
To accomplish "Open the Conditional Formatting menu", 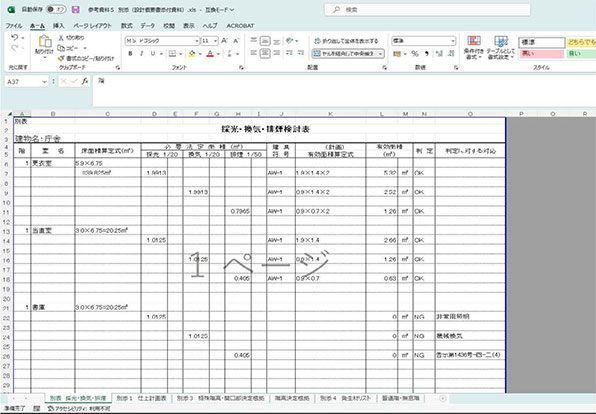I will [x=474, y=48].
